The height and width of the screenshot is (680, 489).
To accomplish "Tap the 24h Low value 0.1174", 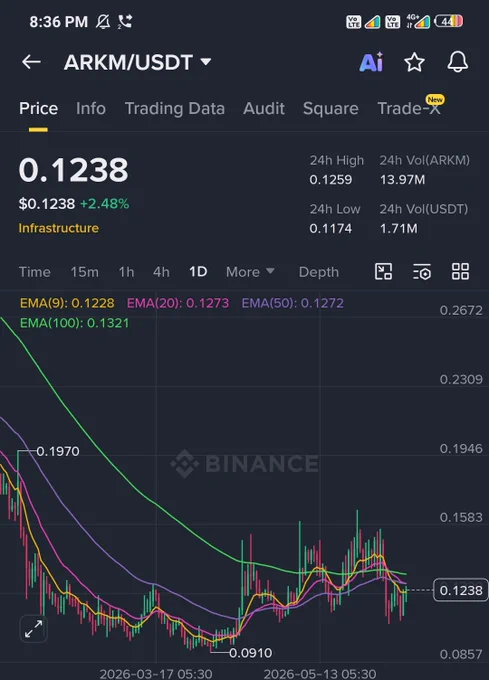I will tap(330, 228).
